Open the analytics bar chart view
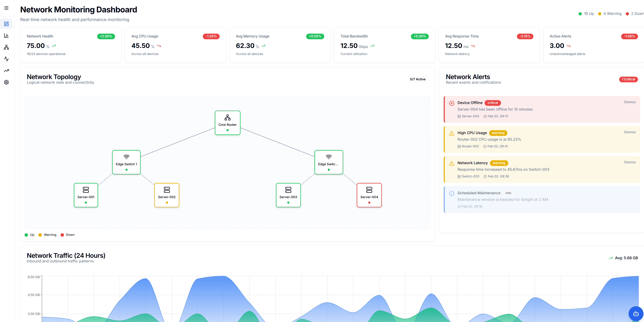This screenshot has width=644, height=322. [x=7, y=36]
